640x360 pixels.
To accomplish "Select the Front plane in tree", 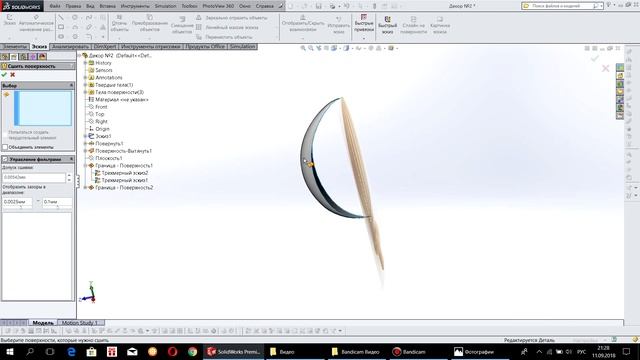I will point(101,107).
